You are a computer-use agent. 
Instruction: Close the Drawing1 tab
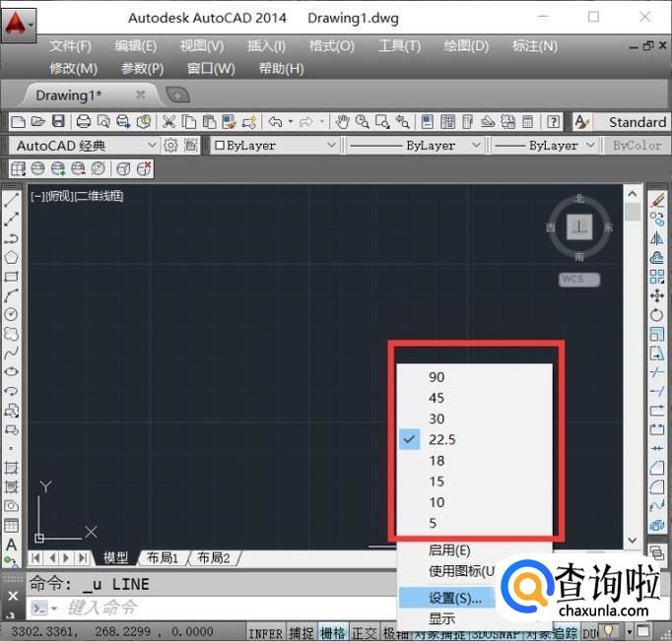click(141, 95)
